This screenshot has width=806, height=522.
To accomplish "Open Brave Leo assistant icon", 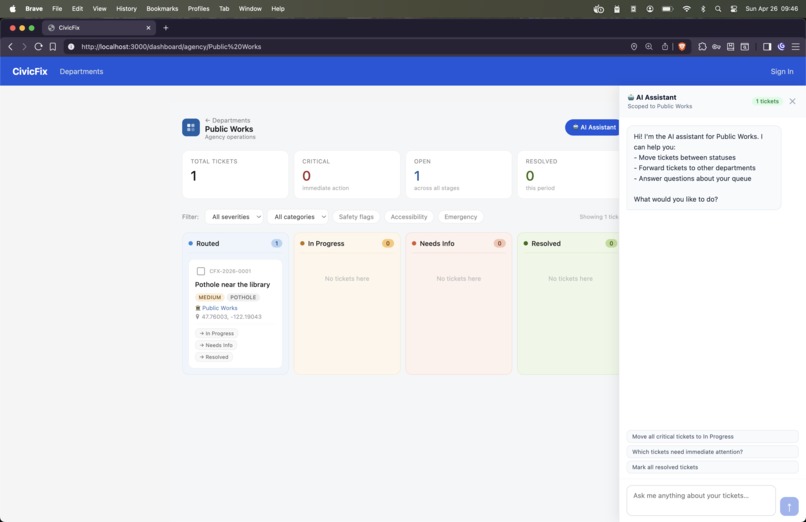I will point(781,47).
